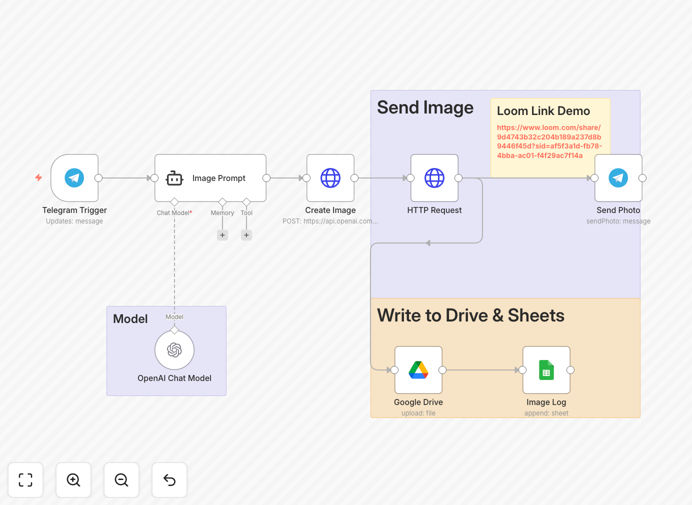The image size is (692, 505).
Task: Click the Memory diamond connector
Action: click(222, 202)
